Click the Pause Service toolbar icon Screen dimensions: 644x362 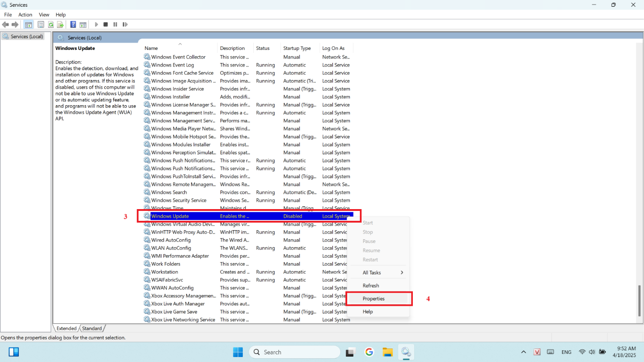pos(115,24)
